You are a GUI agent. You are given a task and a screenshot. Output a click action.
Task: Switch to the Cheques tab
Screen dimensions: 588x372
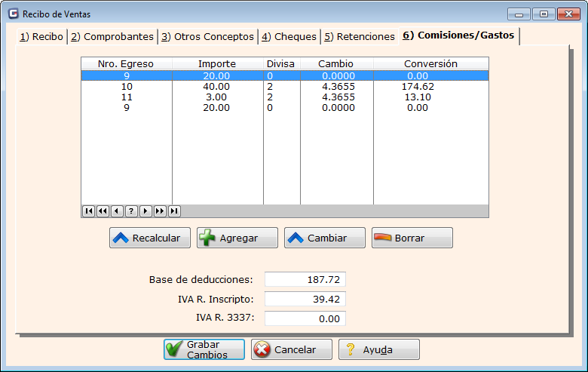pos(289,36)
